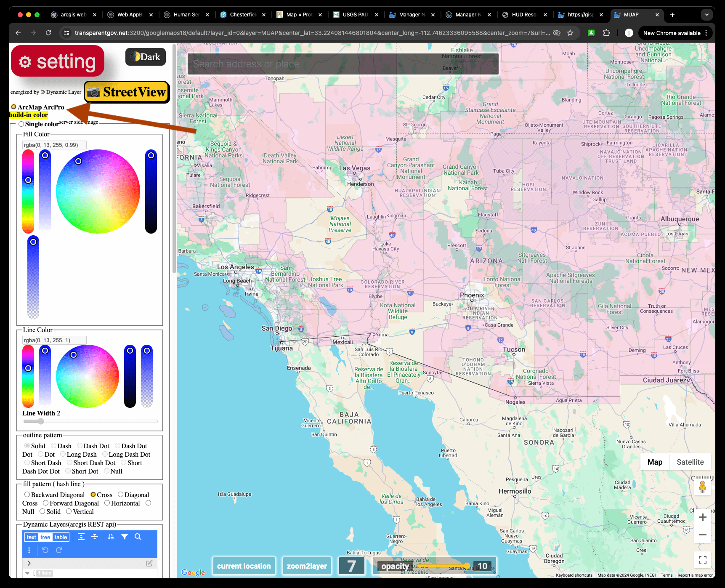Image resolution: width=725 pixels, height=588 pixels.
Task: Reload the browser page
Action: 48,33
